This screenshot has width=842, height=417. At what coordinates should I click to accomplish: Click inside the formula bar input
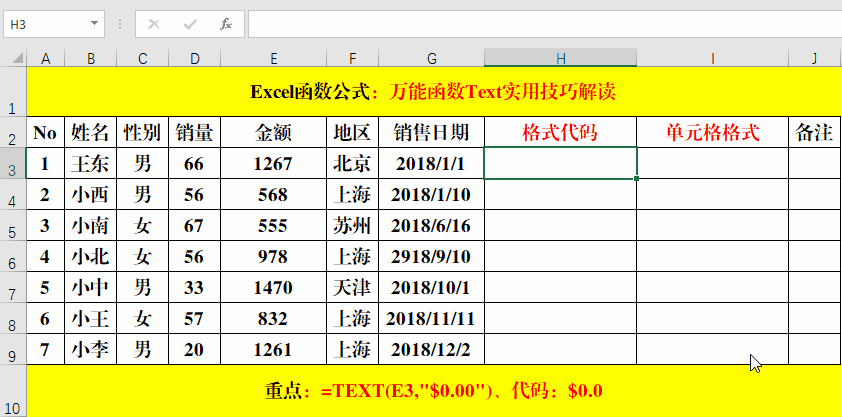(545, 24)
